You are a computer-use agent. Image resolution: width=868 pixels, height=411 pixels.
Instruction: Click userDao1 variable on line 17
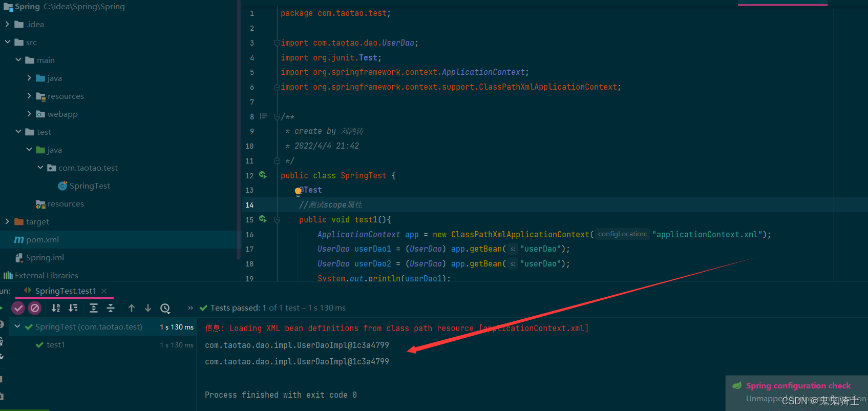click(372, 249)
